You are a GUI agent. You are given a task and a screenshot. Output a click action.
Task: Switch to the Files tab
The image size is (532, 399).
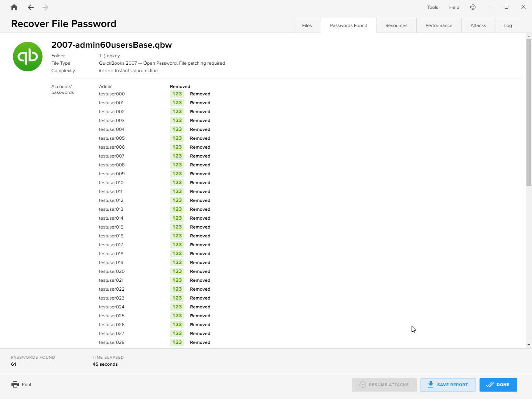click(x=307, y=26)
